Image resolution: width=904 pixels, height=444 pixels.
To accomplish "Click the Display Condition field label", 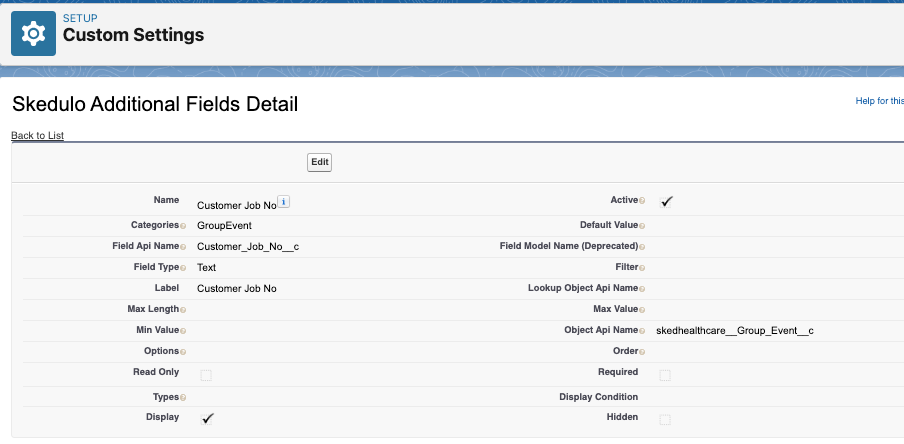I will point(598,397).
